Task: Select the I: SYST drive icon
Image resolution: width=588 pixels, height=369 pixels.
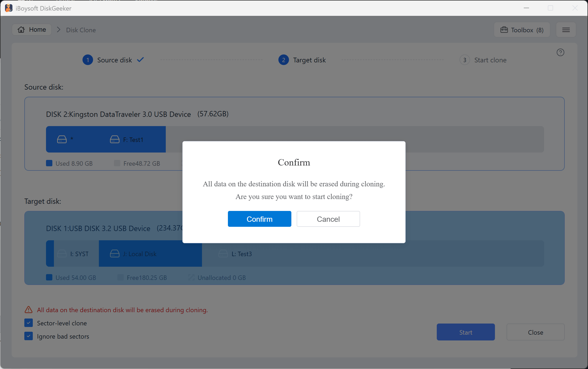Action: tap(62, 253)
